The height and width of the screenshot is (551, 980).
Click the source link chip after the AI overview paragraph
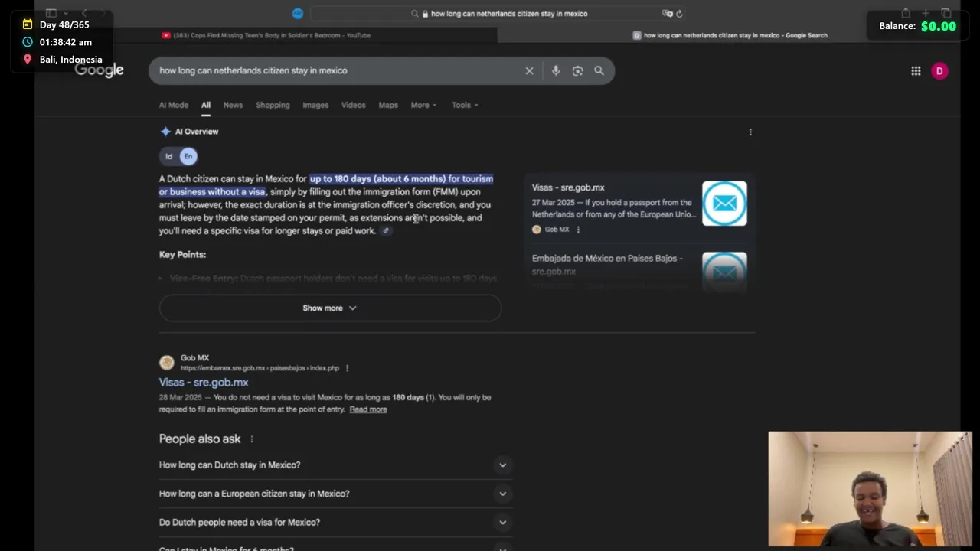pyautogui.click(x=386, y=230)
